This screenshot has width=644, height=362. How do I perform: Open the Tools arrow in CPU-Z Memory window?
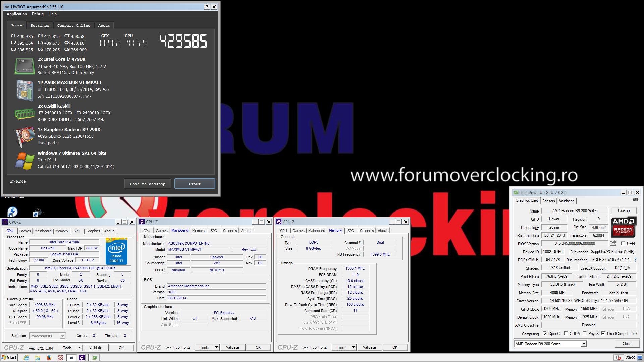pyautogui.click(x=353, y=347)
